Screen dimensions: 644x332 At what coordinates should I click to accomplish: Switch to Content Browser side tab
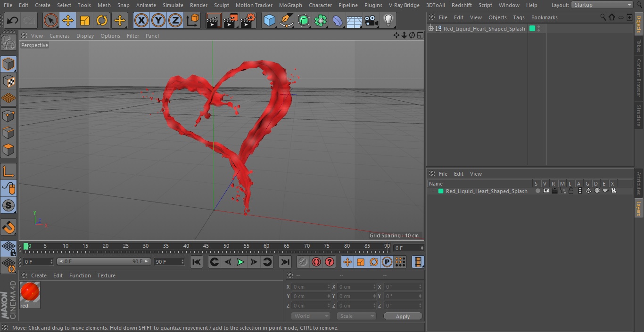coord(639,77)
